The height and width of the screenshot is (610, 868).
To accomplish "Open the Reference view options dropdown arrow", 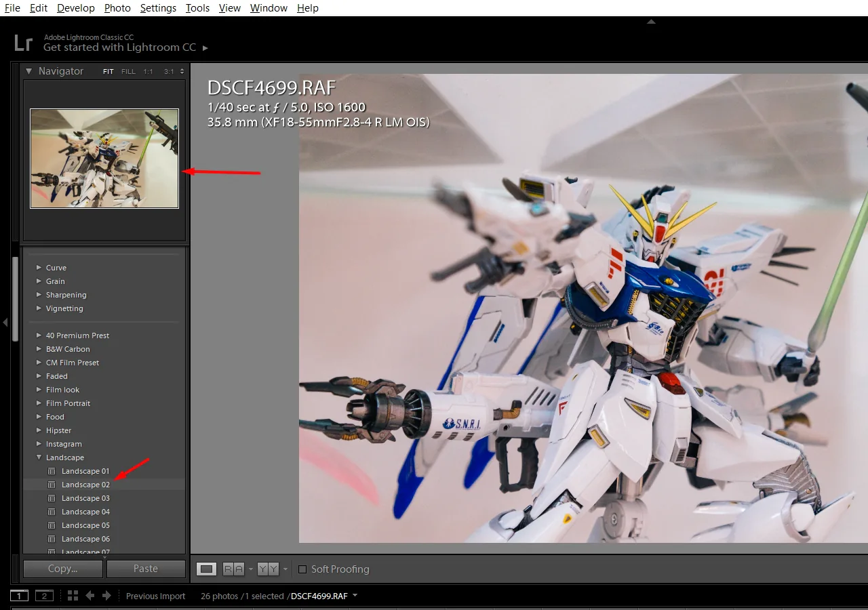I will point(250,569).
